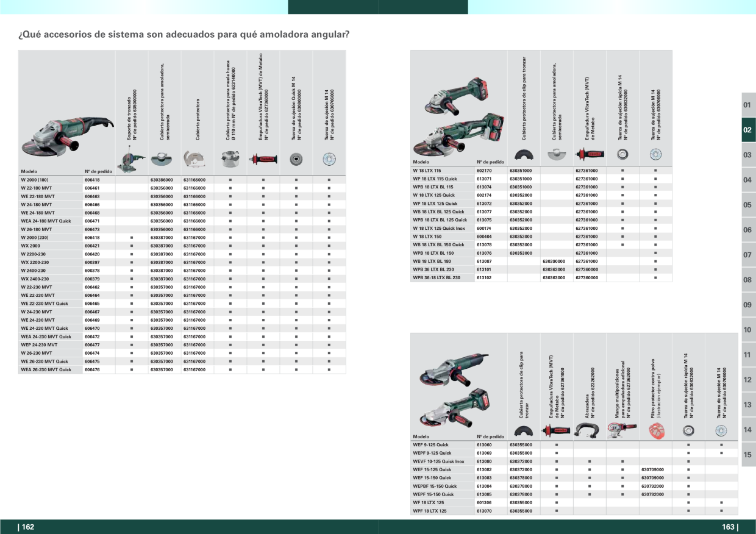Select chapter tab 15
756x534 pixels.
pyautogui.click(x=747, y=455)
